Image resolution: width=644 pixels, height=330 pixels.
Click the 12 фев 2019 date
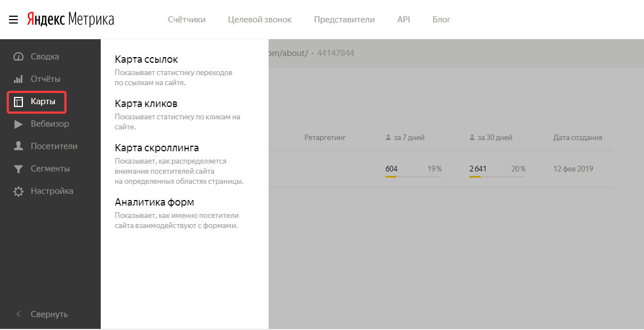click(573, 169)
